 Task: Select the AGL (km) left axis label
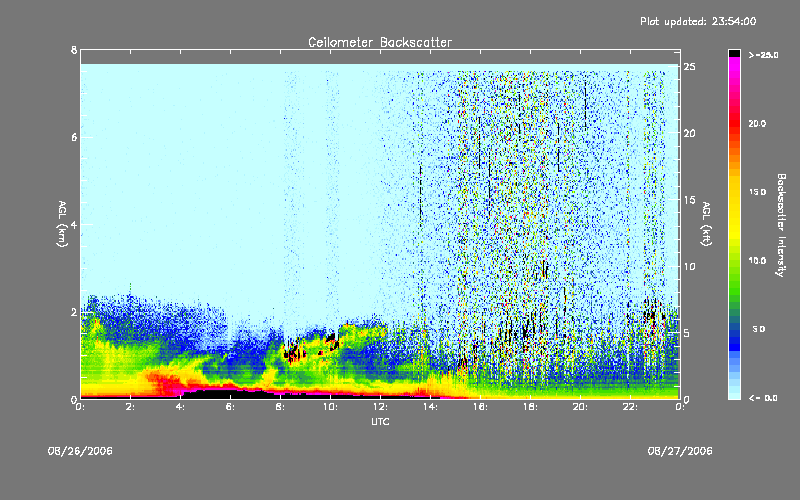(x=62, y=224)
